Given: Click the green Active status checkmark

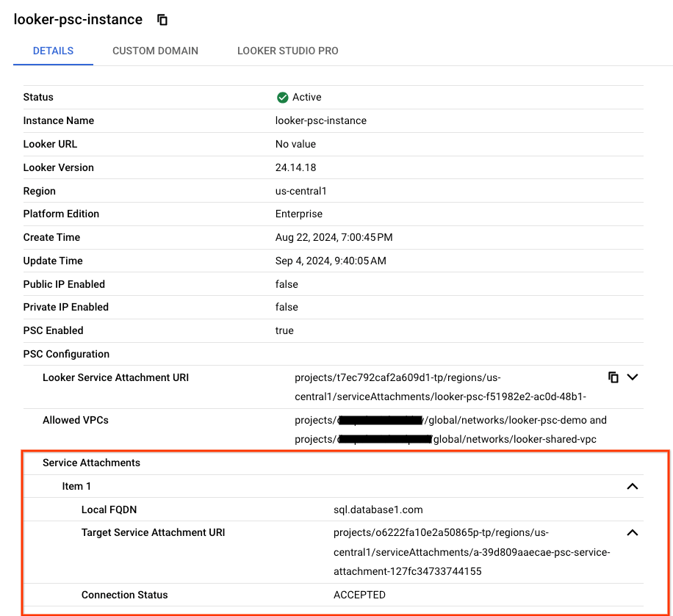Looking at the screenshot, I should point(282,98).
